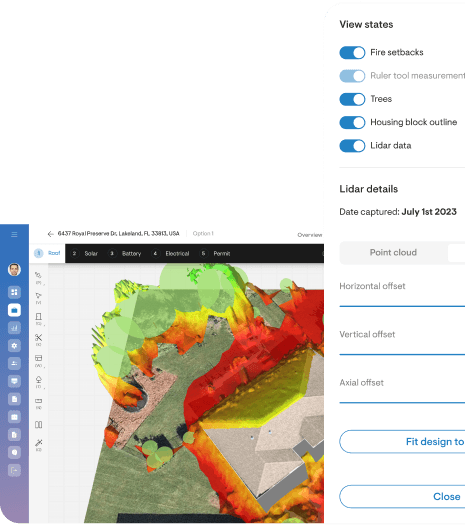Screen dimensions: 465x527
Task: Select the split columns tool
Action: 38,424
